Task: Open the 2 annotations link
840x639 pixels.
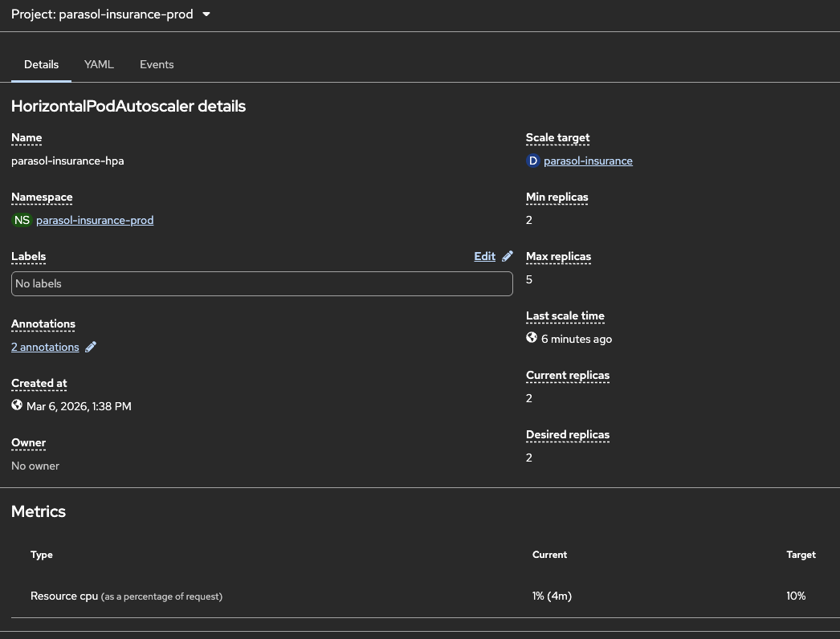Action: 44,346
